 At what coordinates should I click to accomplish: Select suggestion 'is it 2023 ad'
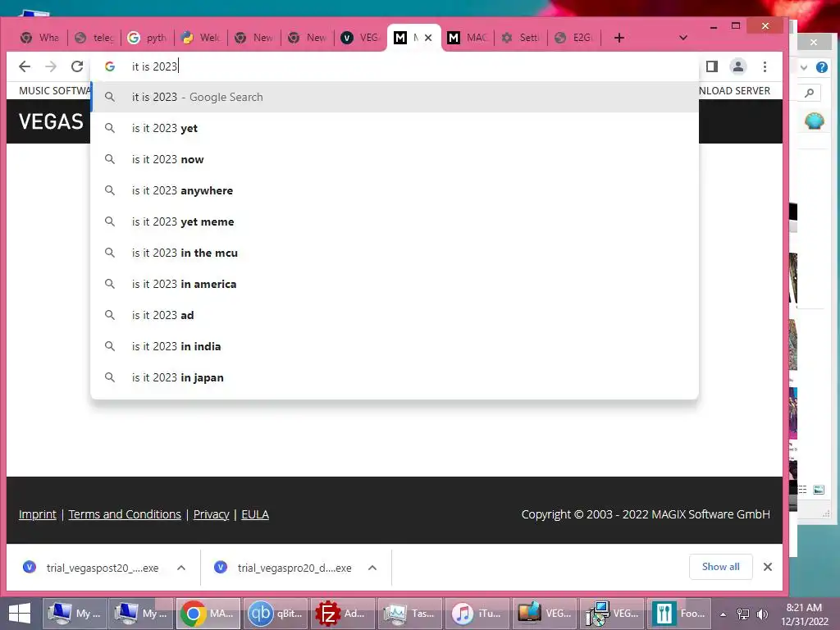click(x=395, y=315)
